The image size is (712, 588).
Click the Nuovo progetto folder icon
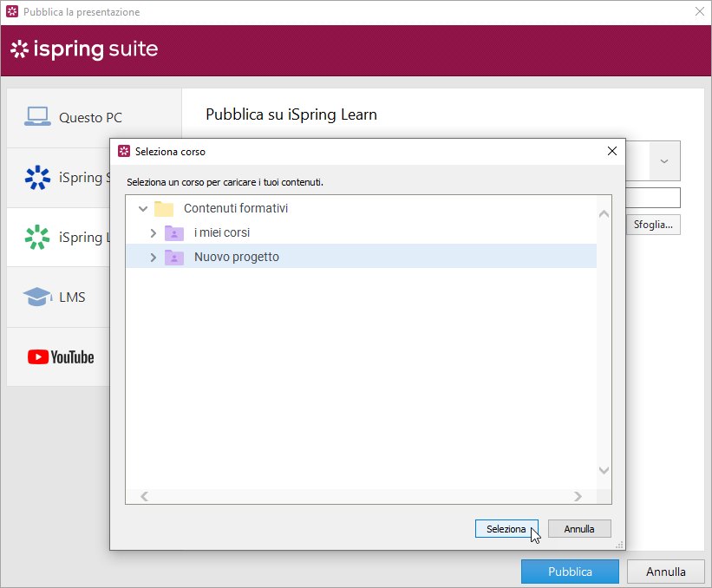[174, 258]
